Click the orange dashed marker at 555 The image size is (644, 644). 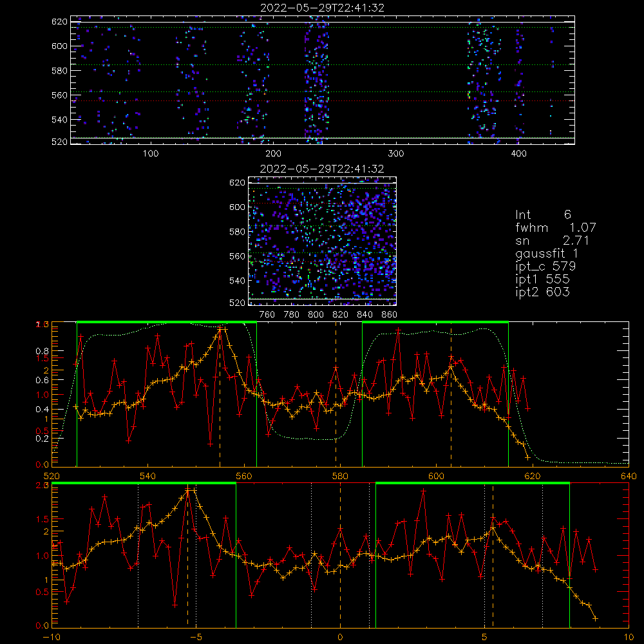pyautogui.click(x=220, y=394)
